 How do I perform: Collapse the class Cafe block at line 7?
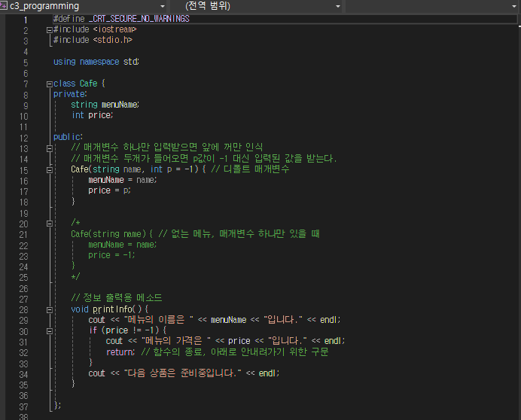(50, 84)
